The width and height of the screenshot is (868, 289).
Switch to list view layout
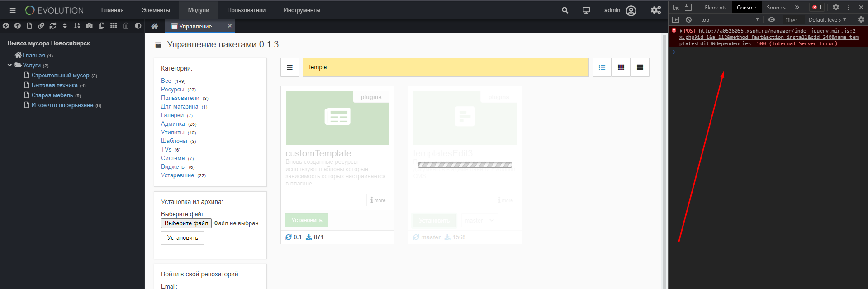(x=602, y=67)
